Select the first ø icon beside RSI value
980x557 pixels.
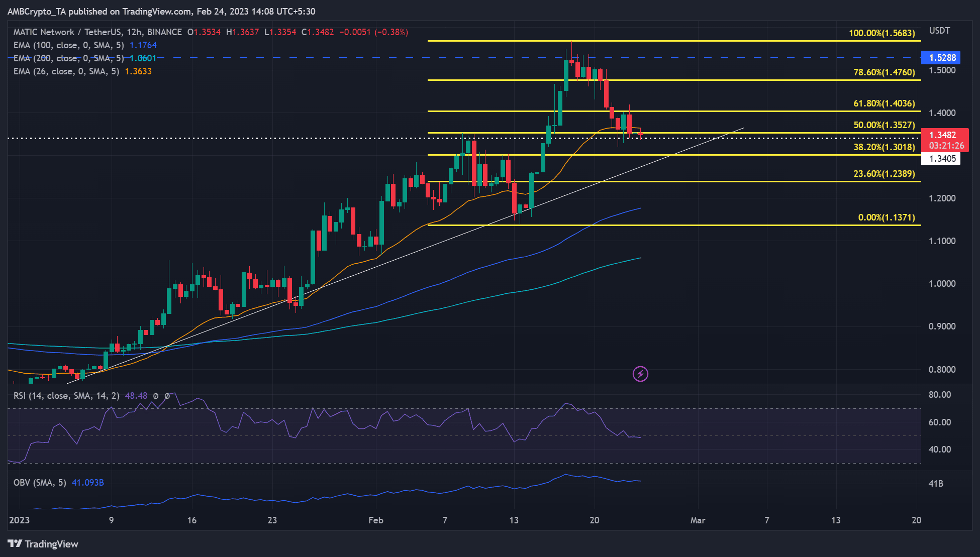(155, 396)
